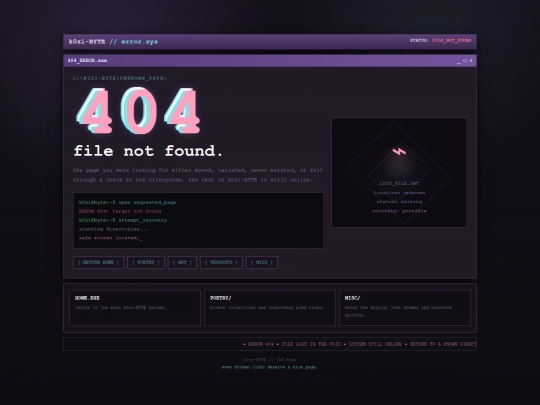Viewport: 540px width, 405px height.
Task: Click the pink lightning bolt icon
Action: (x=399, y=151)
